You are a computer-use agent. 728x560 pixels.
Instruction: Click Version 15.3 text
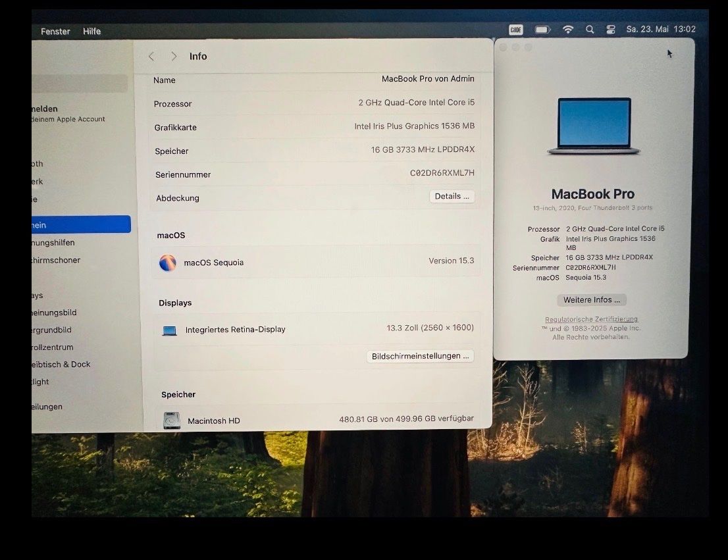coord(452,261)
